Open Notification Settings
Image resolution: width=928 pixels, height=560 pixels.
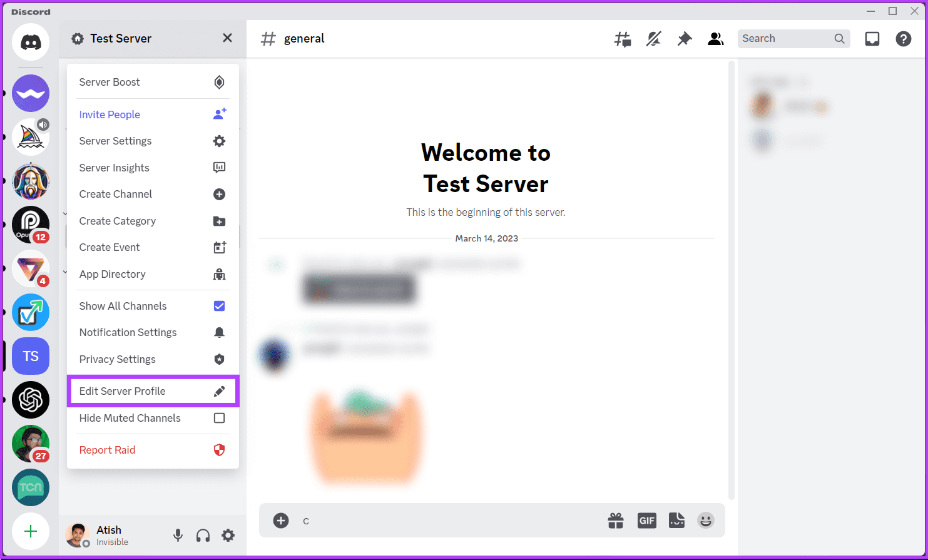[153, 332]
